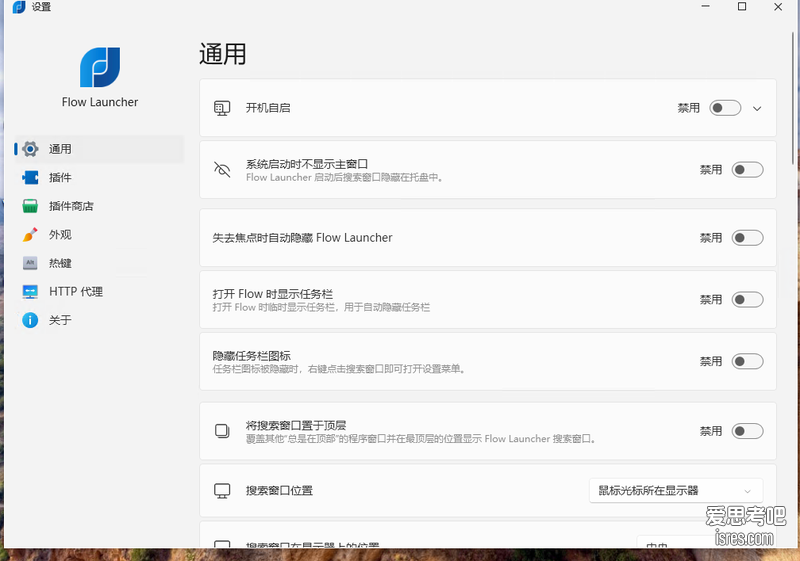Close the settings window
The height and width of the screenshot is (561, 800).
click(778, 7)
